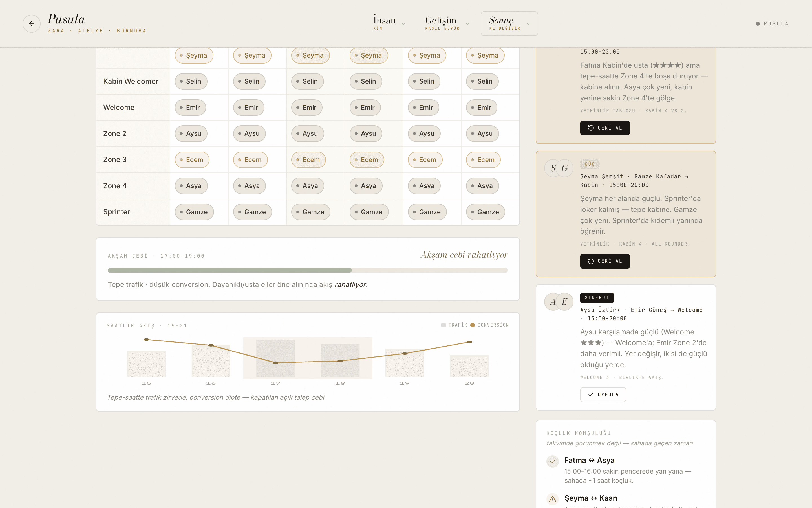
Task: Open the Sonuç dropdown
Action: (x=509, y=23)
